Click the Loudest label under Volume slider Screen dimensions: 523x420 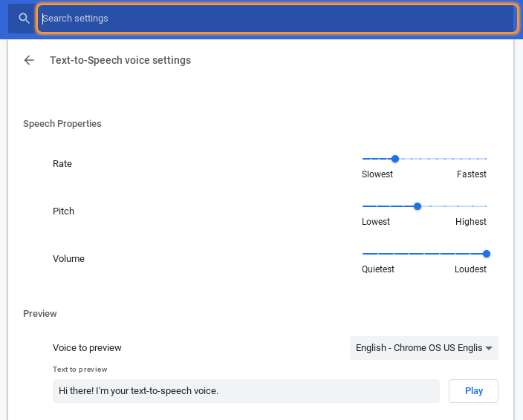(x=470, y=269)
